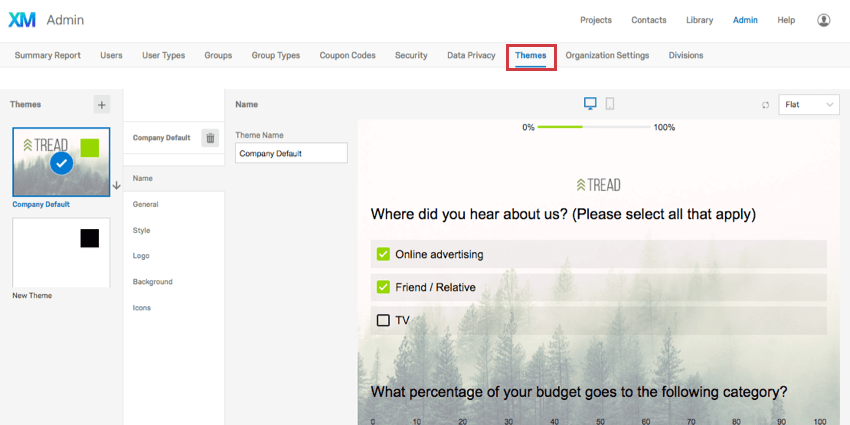
Task: Open Help in top navigation
Action: (x=786, y=20)
